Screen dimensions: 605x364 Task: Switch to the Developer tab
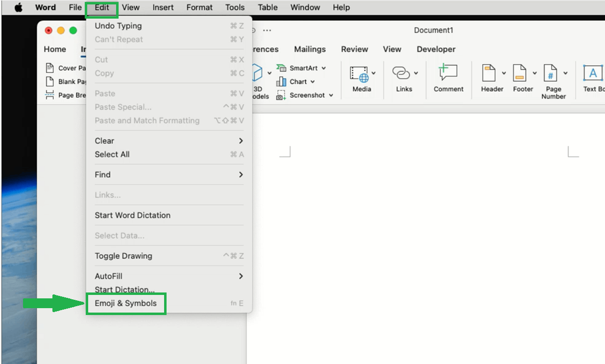(x=436, y=49)
